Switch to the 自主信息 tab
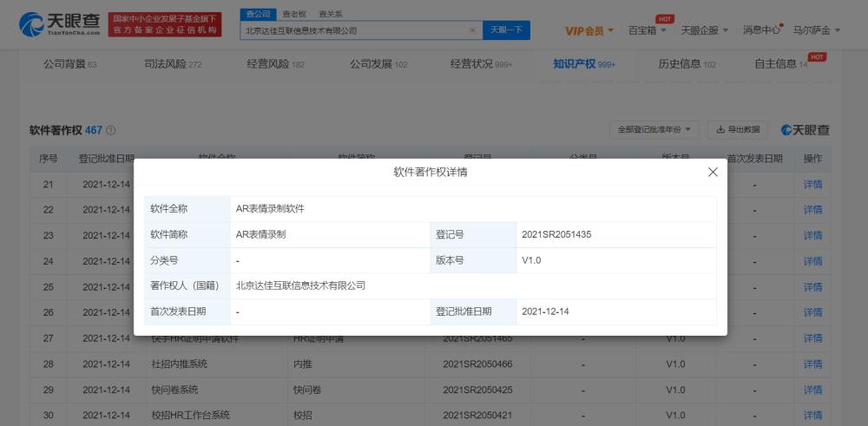The width and height of the screenshot is (868, 426). coord(782,64)
